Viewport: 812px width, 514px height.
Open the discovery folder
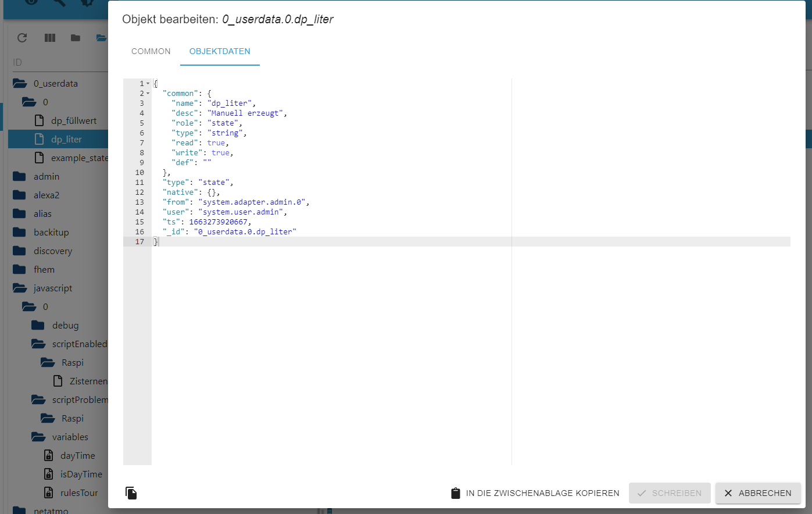click(x=53, y=251)
